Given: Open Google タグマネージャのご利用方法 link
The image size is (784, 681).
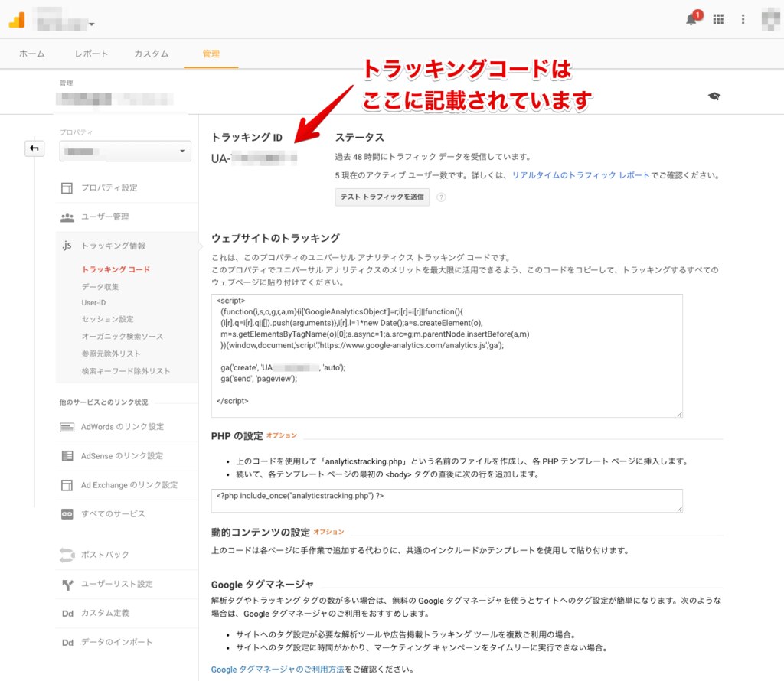Looking at the screenshot, I should tap(277, 670).
